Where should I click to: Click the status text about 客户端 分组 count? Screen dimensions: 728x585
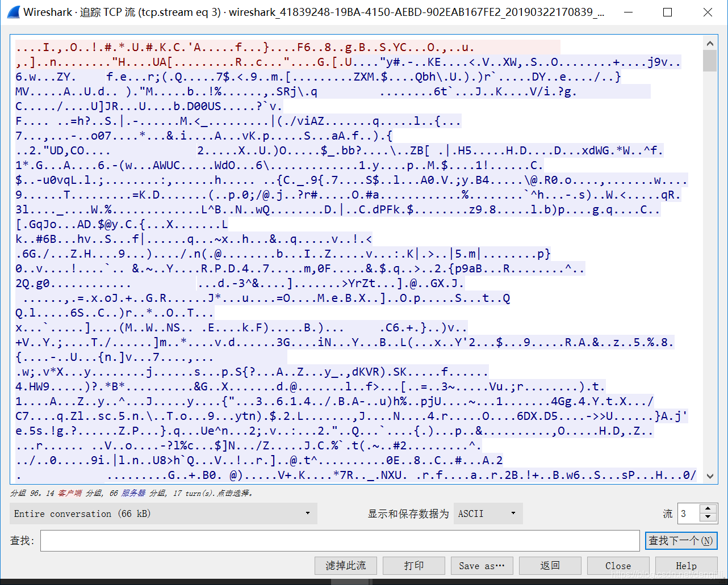[x=132, y=493]
